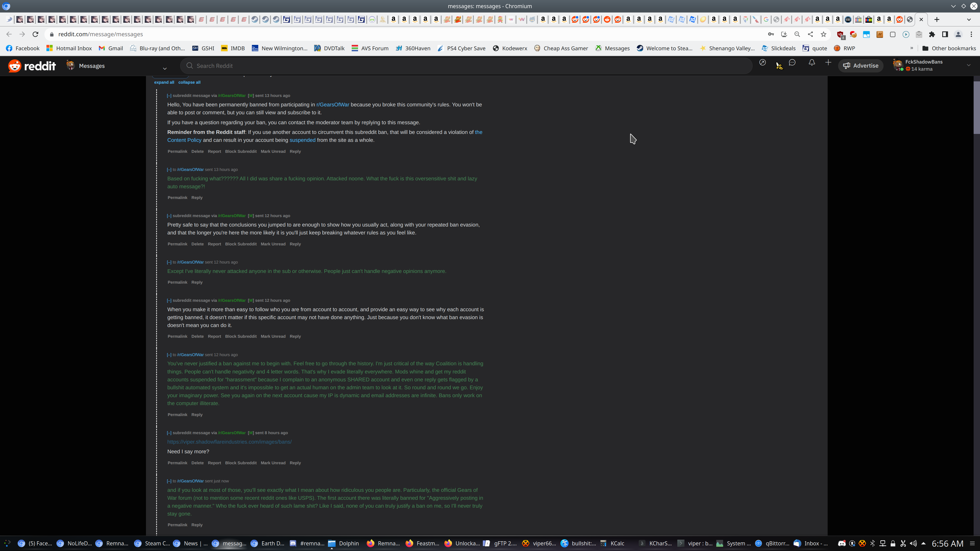Open the notifications bell icon
The width and height of the screenshot is (980, 551).
(x=812, y=63)
